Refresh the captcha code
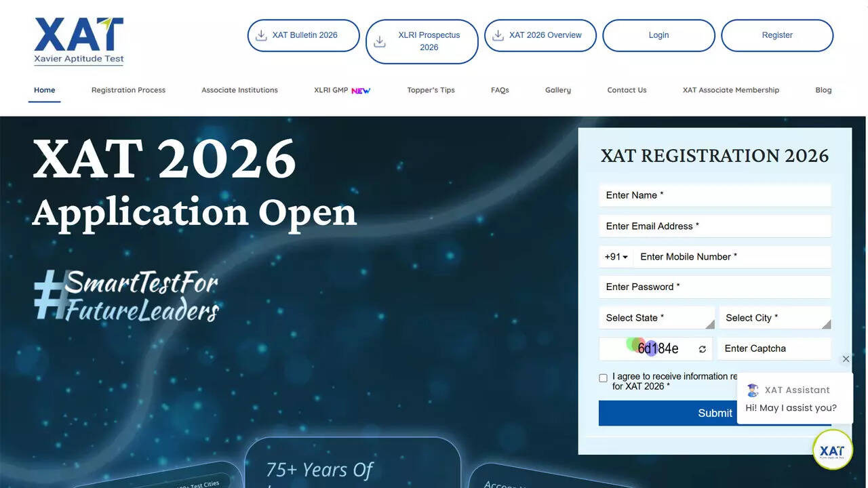Viewport: 868px width, 488px height. pos(702,348)
